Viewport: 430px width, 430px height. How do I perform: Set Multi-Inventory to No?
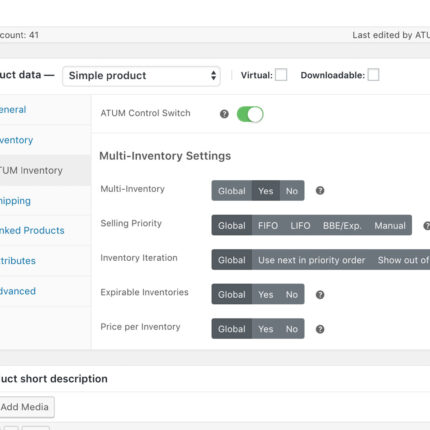pos(292,191)
